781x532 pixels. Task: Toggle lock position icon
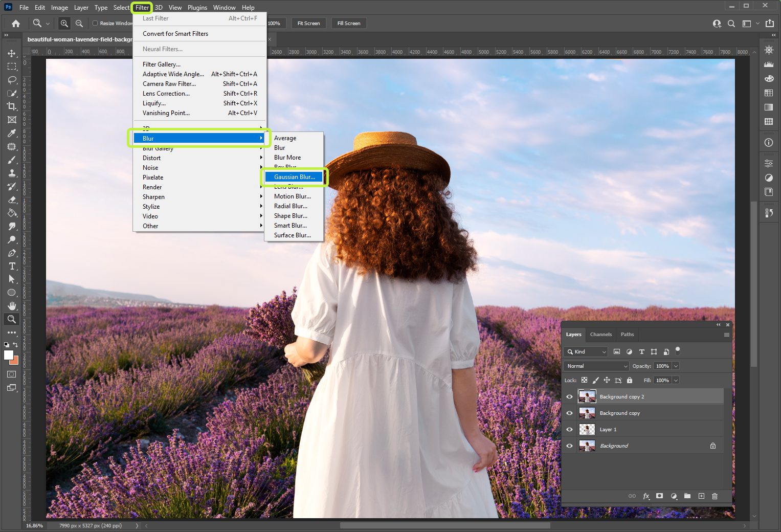coord(607,380)
